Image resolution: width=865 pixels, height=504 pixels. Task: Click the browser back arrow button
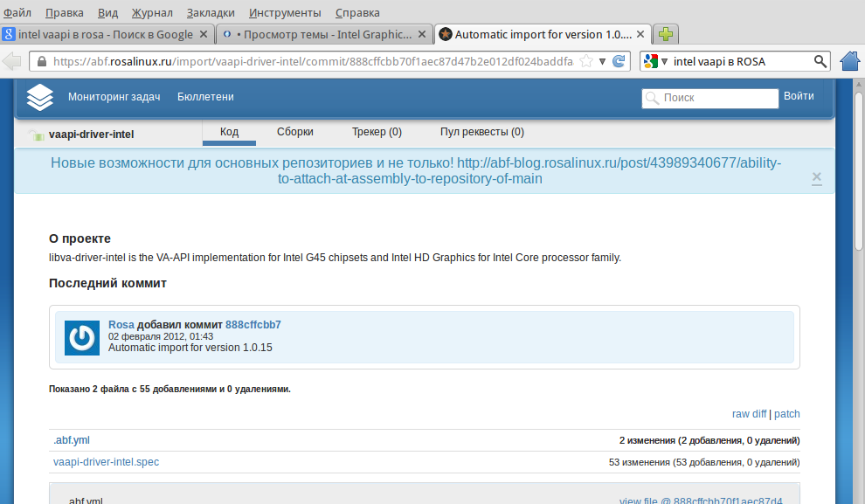coord(11,61)
